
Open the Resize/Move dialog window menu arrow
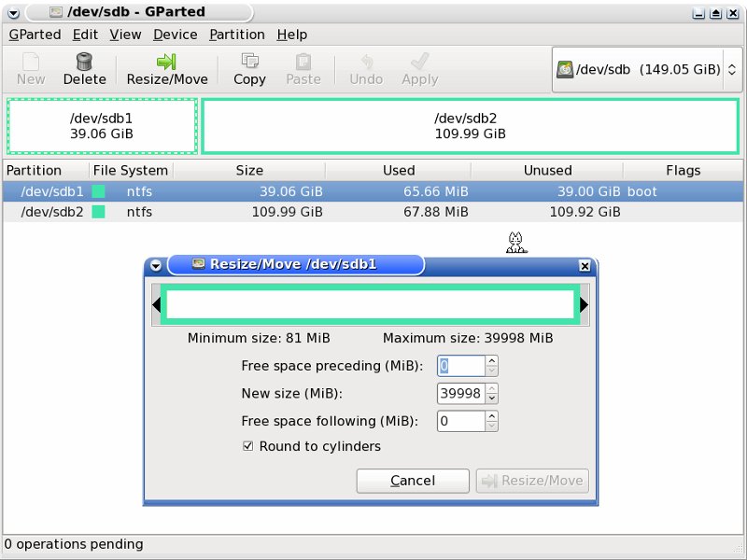pos(156,265)
